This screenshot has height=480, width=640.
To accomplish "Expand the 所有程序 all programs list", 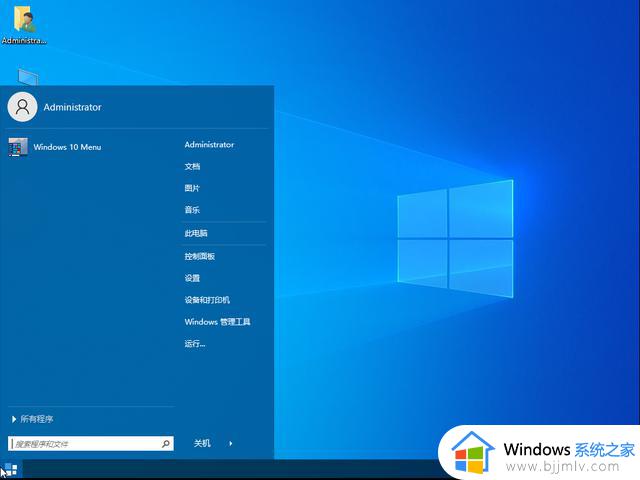I will tap(33, 419).
